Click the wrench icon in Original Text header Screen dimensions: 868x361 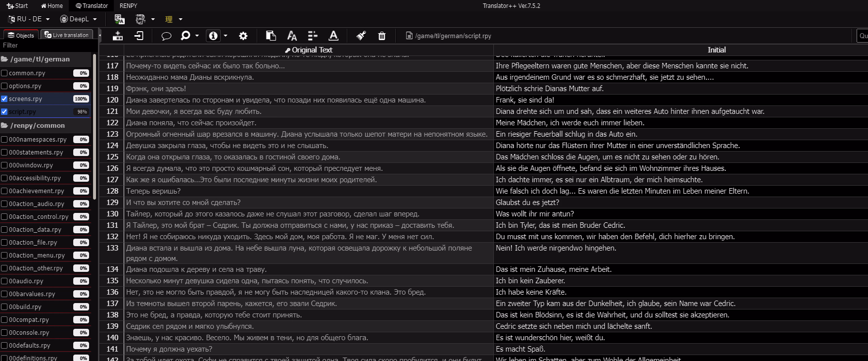pos(288,50)
